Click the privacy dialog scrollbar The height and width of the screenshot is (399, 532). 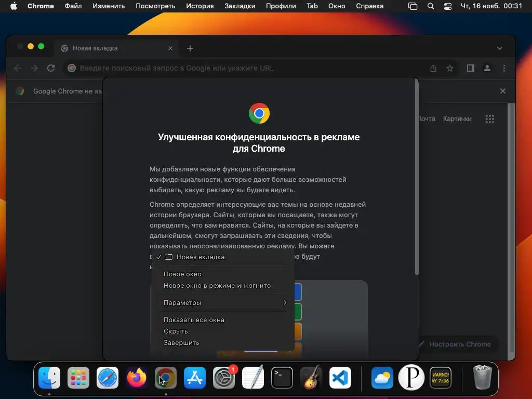point(417,178)
